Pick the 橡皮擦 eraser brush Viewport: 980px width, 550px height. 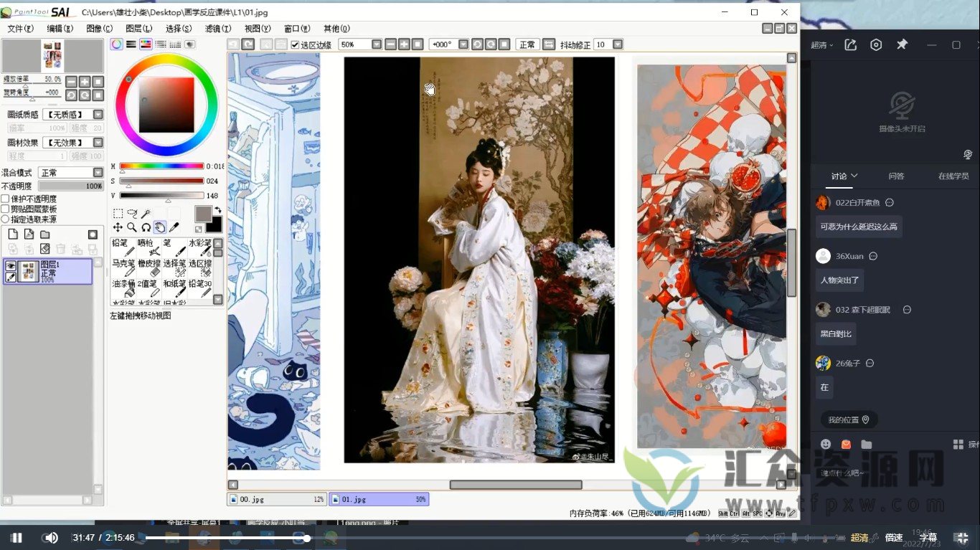[x=150, y=267]
